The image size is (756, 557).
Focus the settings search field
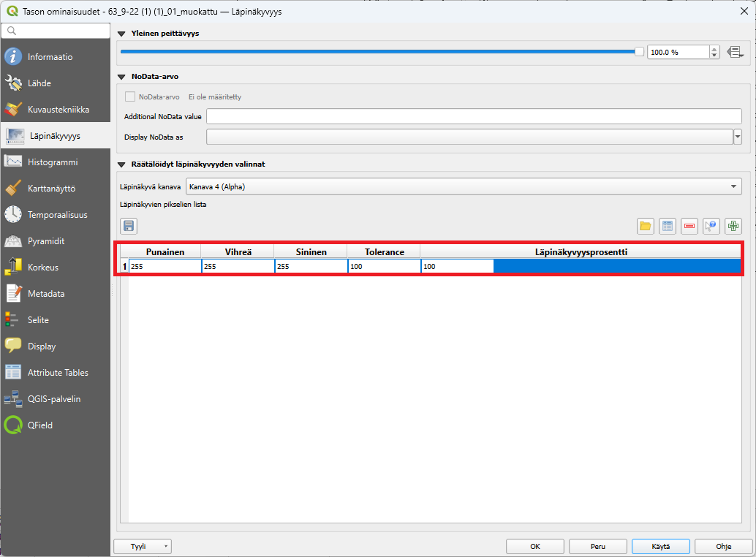point(56,31)
